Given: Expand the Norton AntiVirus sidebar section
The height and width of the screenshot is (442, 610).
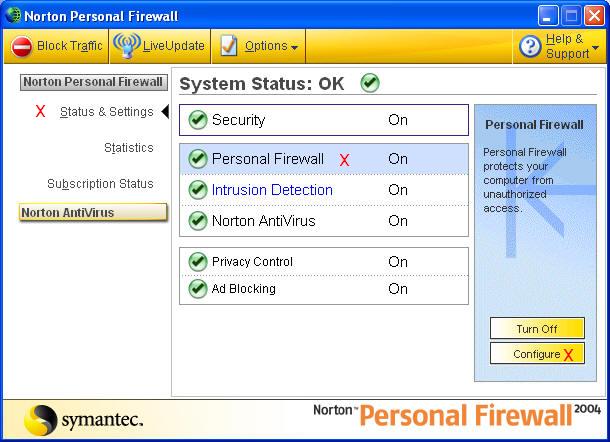Looking at the screenshot, I should click(93, 213).
